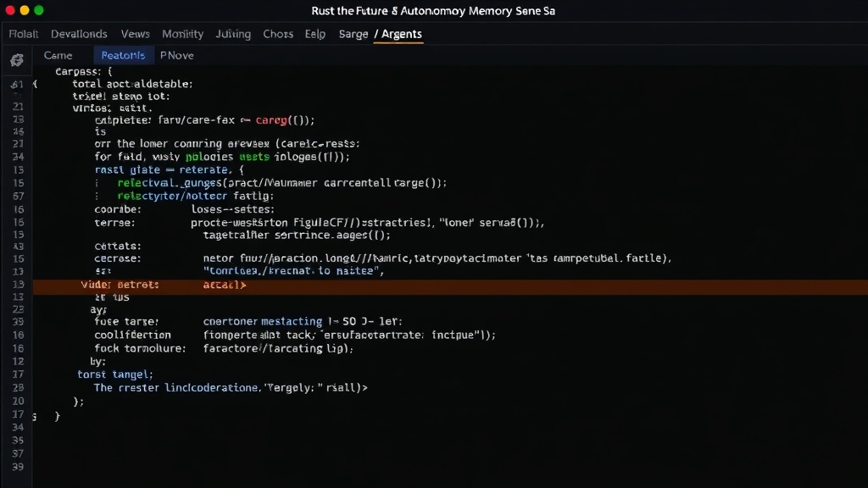Screen dimensions: 868x488
Task: Click 'cnertoner mestacting' text
Action: click(x=263, y=321)
